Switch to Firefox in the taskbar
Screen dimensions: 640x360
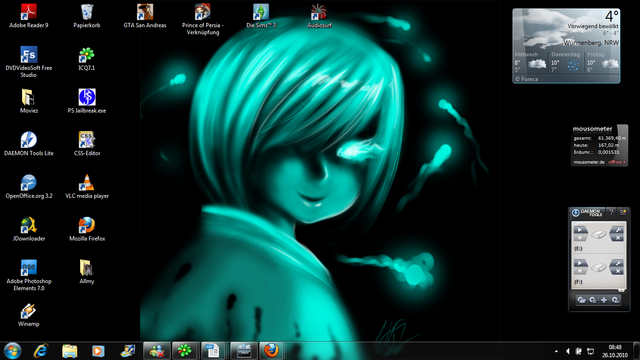point(271,351)
